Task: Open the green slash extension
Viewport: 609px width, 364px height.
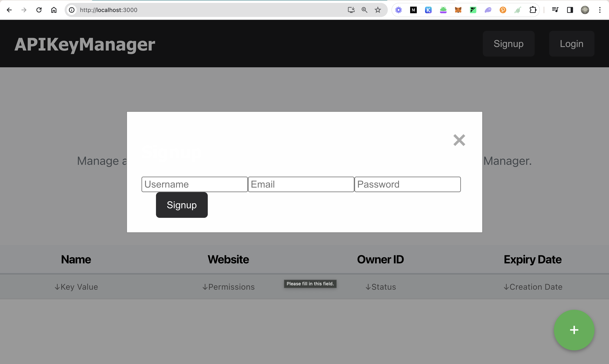Action: point(473,10)
